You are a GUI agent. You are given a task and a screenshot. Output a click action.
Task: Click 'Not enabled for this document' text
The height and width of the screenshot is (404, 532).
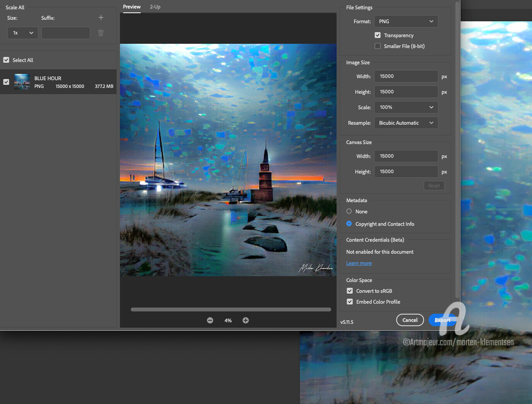380,252
